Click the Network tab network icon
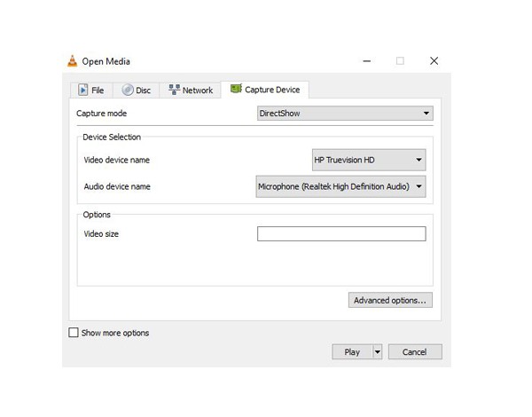The width and height of the screenshot is (532, 417). pyautogui.click(x=174, y=90)
